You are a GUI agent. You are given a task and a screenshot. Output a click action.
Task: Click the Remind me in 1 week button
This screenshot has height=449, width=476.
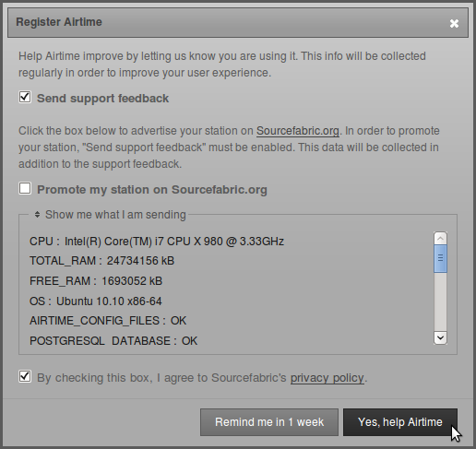pyautogui.click(x=269, y=422)
